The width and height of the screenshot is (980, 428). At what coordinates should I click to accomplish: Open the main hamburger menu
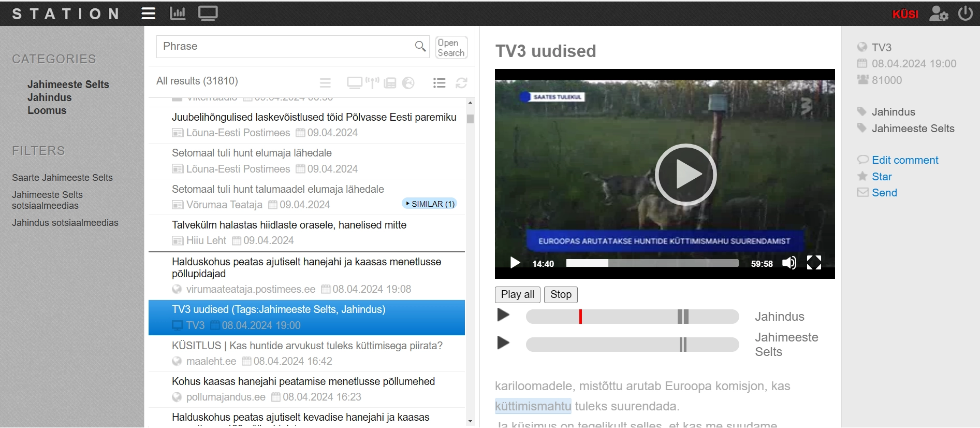pyautogui.click(x=149, y=13)
